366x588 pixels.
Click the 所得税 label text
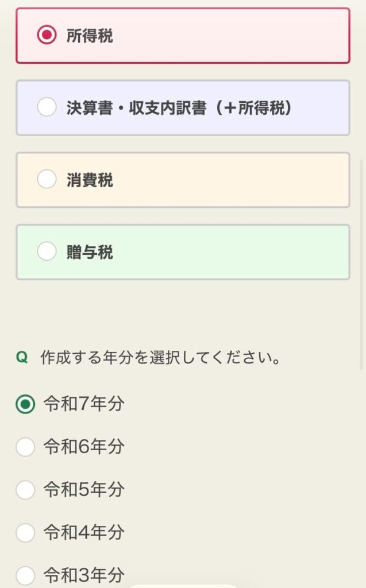point(90,36)
